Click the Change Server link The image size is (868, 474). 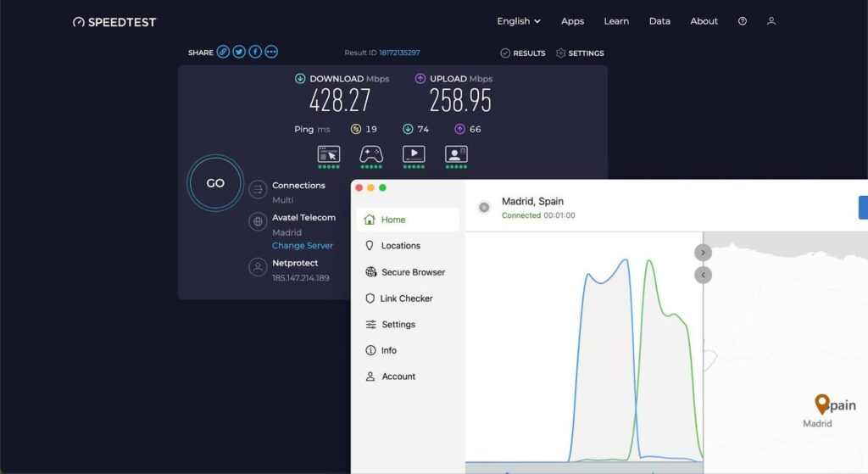303,246
